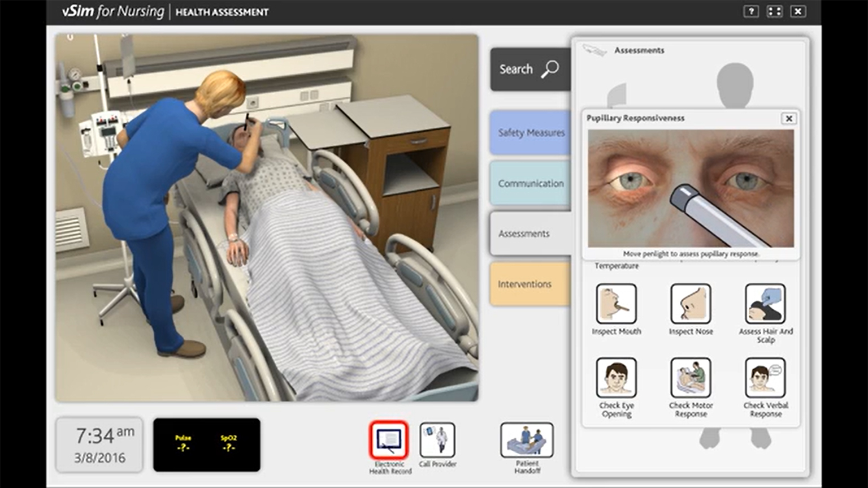868x488 pixels.
Task: Click the Pulse and SpO2 monitor
Action: coord(207,444)
